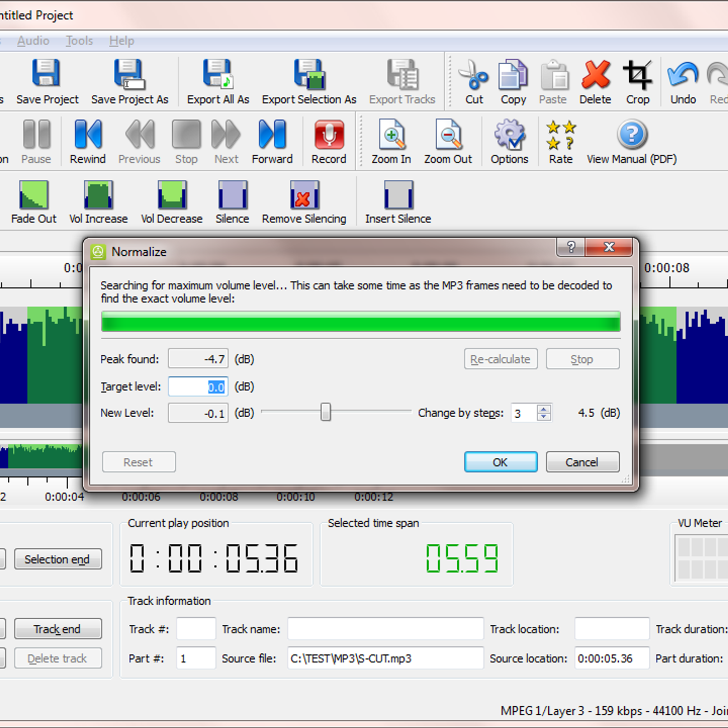Open the Tools menu

click(x=79, y=41)
